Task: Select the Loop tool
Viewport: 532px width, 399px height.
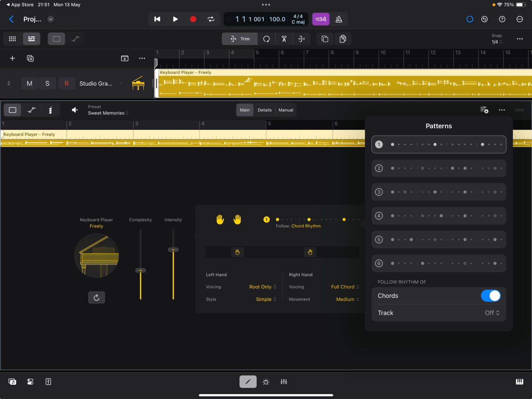Action: pyautogui.click(x=266, y=39)
